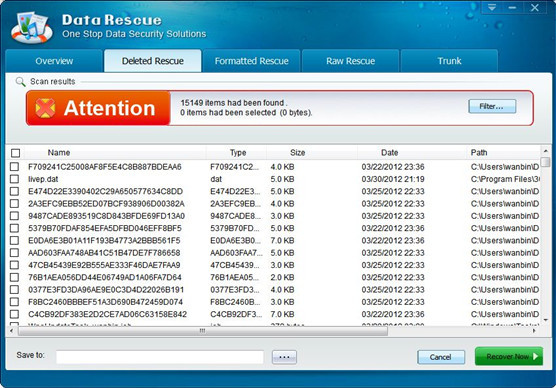Click the left horizontal scroll arrow
This screenshot has width=556, height=388.
coord(11,331)
